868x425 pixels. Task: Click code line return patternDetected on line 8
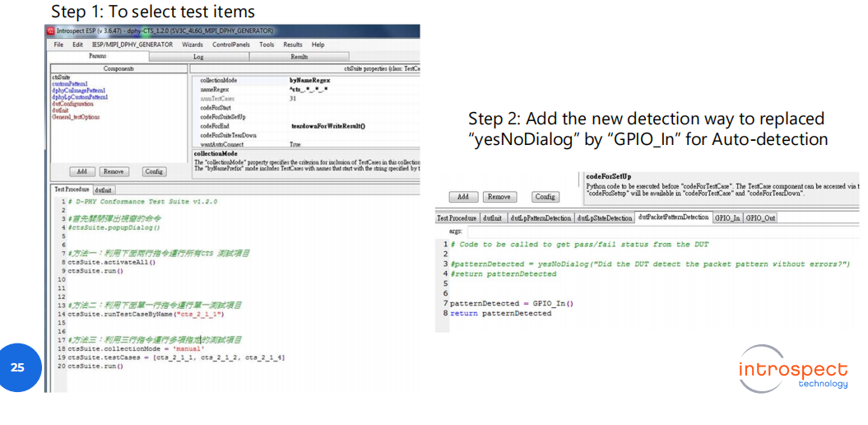[500, 314]
